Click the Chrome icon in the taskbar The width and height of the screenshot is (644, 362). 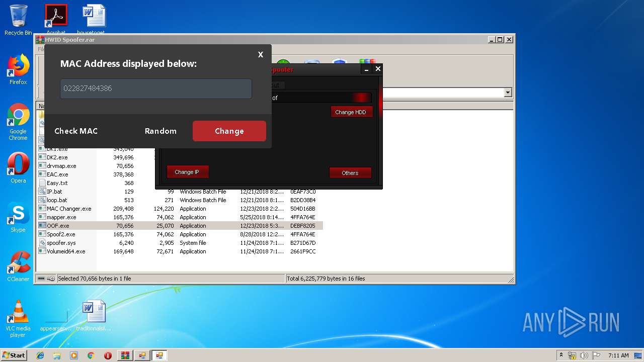point(91,355)
